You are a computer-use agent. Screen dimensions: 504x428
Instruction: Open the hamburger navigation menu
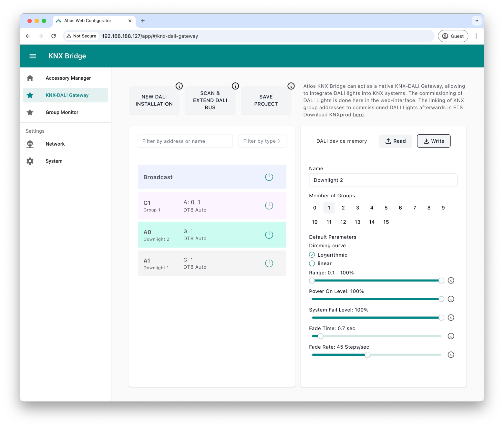pos(33,56)
